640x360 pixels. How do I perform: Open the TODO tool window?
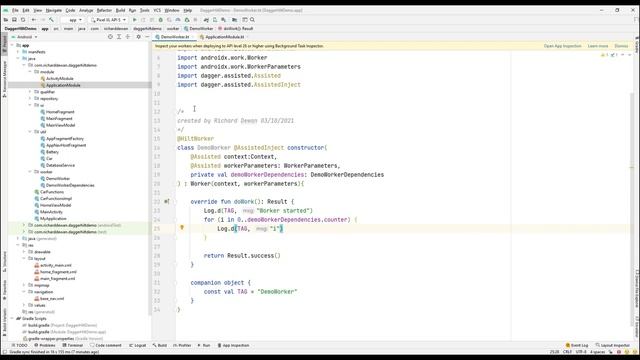pos(19,345)
